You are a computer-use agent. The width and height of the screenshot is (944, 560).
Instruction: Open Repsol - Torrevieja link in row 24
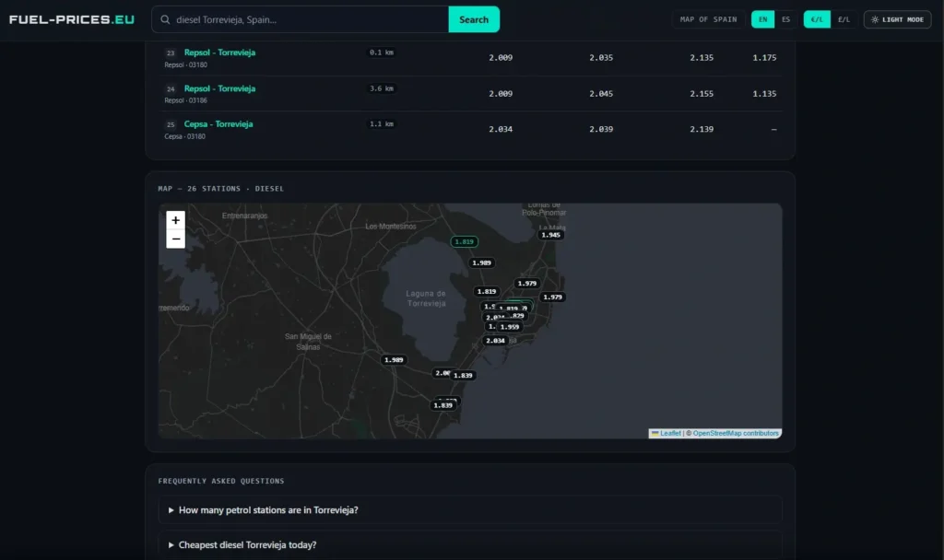click(x=219, y=88)
